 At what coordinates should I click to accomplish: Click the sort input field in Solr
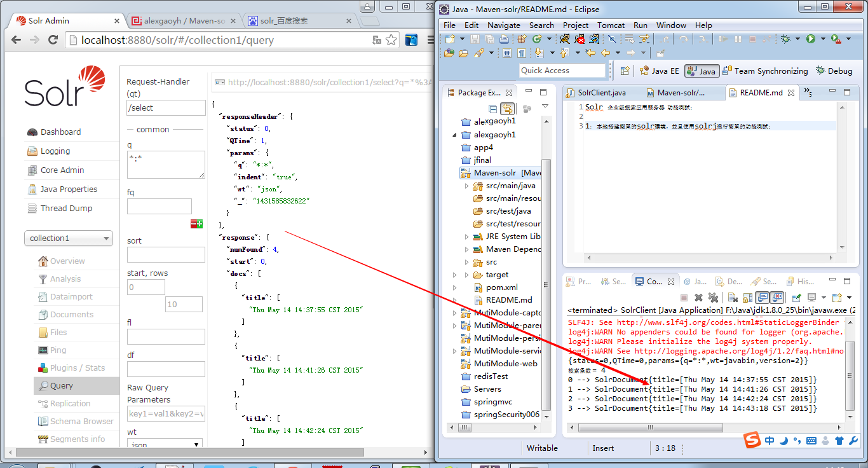coord(166,255)
